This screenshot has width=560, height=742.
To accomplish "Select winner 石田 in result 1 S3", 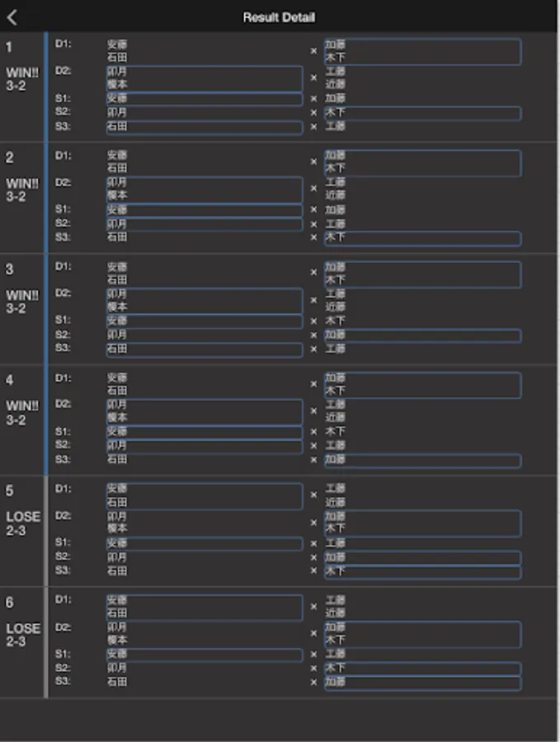I will (x=205, y=127).
